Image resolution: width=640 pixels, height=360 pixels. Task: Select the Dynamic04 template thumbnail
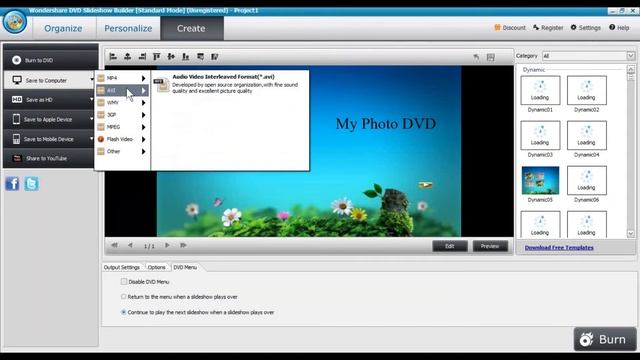[x=587, y=136]
